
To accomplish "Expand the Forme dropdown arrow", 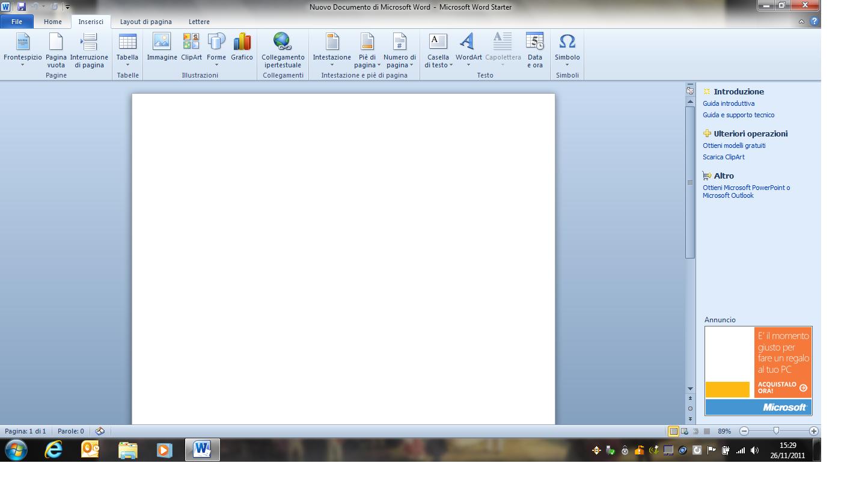I will (216, 65).
